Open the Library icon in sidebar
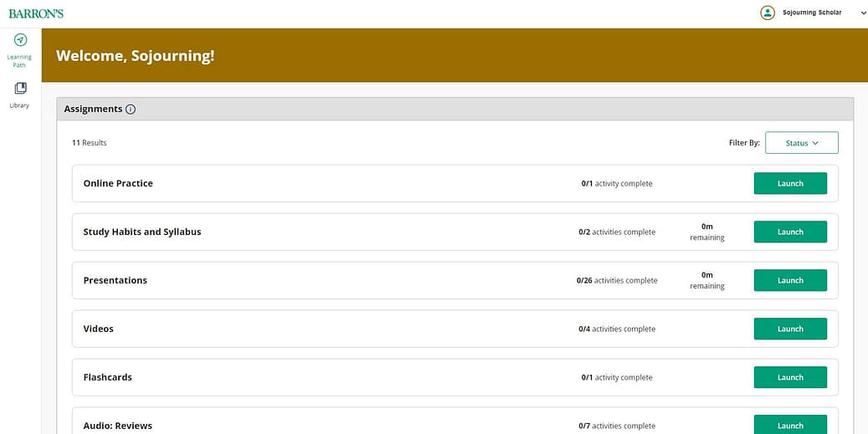This screenshot has height=434, width=868. pyautogui.click(x=20, y=89)
